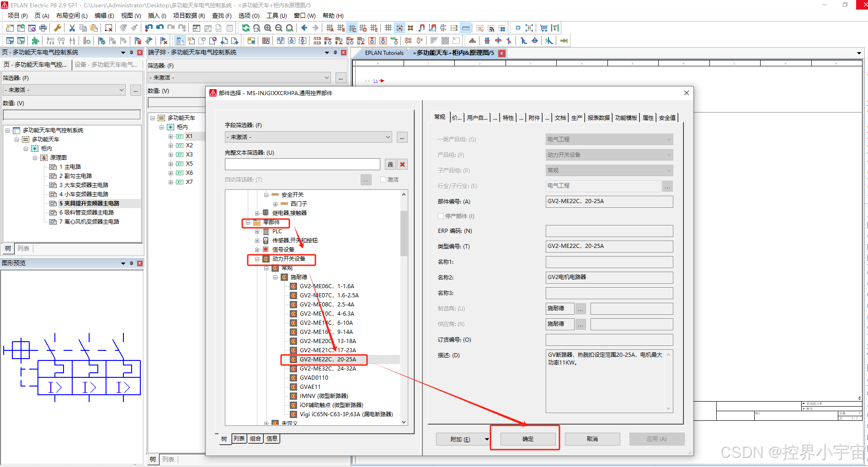
Task: Click the page navigator icon in second toolbar
Action: (x=180, y=41)
